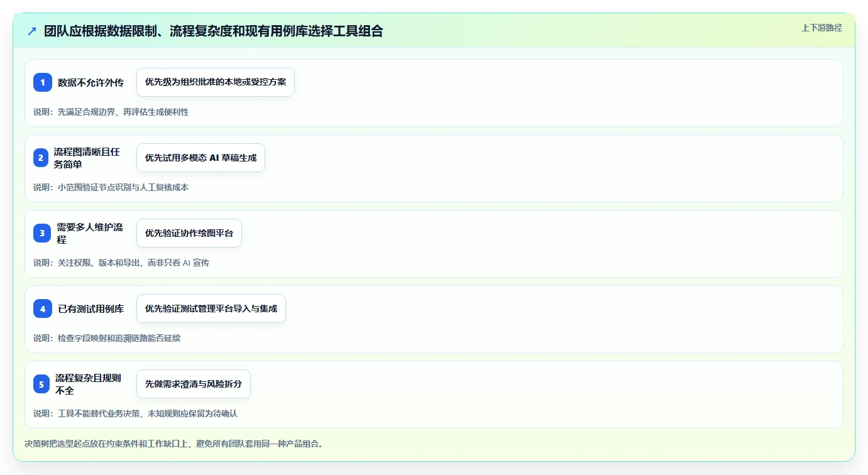
Task: Click the note 检查字段映射和追溯链路能否延续
Action: tap(107, 338)
